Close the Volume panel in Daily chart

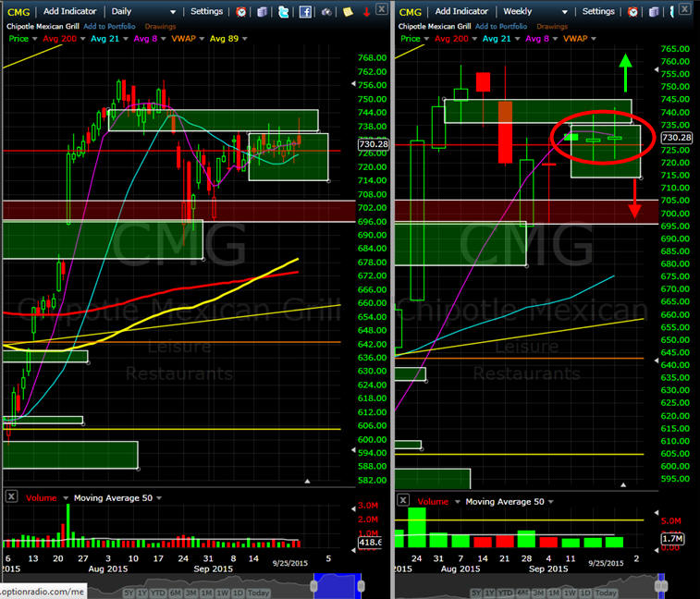[x=12, y=496]
